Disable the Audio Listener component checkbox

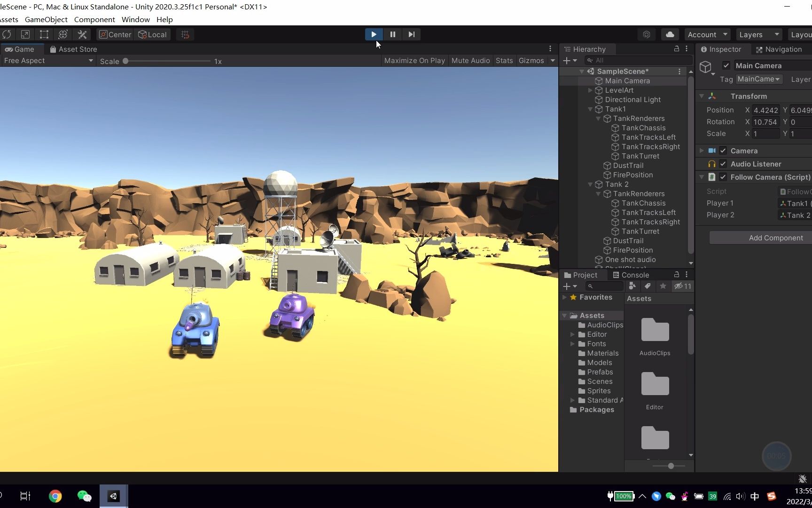point(723,164)
